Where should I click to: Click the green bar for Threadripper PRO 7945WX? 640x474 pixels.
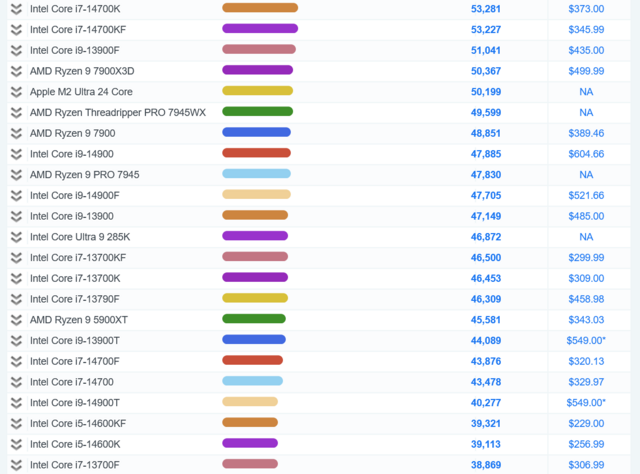[258, 111]
